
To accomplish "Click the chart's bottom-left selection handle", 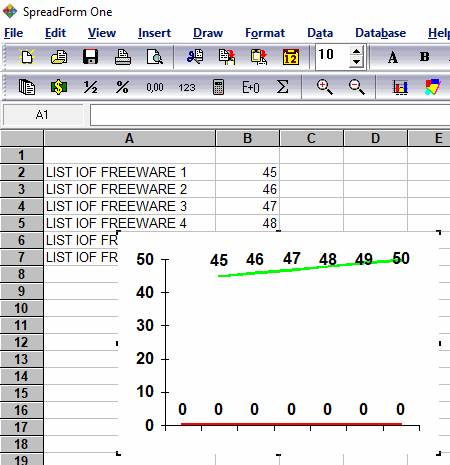I will click(118, 453).
